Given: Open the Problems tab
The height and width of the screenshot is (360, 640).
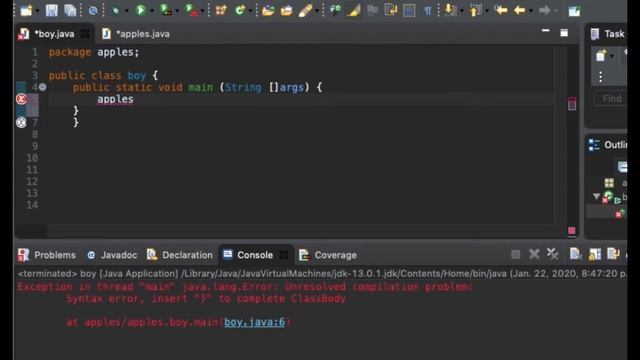Looking at the screenshot, I should (x=47, y=255).
